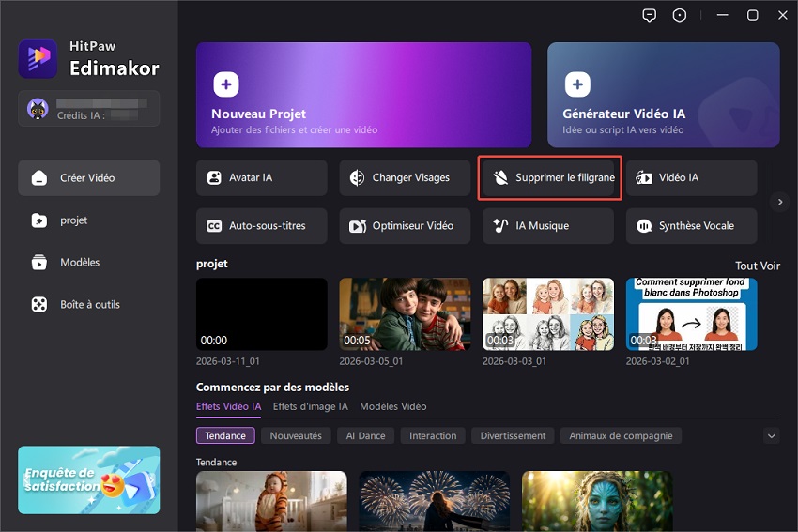The width and height of the screenshot is (798, 532).
Task: Select the AI Dance category filter
Action: click(364, 436)
